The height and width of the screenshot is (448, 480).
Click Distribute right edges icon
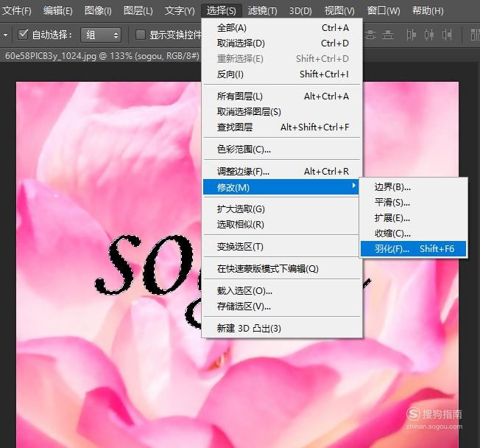(x=447, y=35)
